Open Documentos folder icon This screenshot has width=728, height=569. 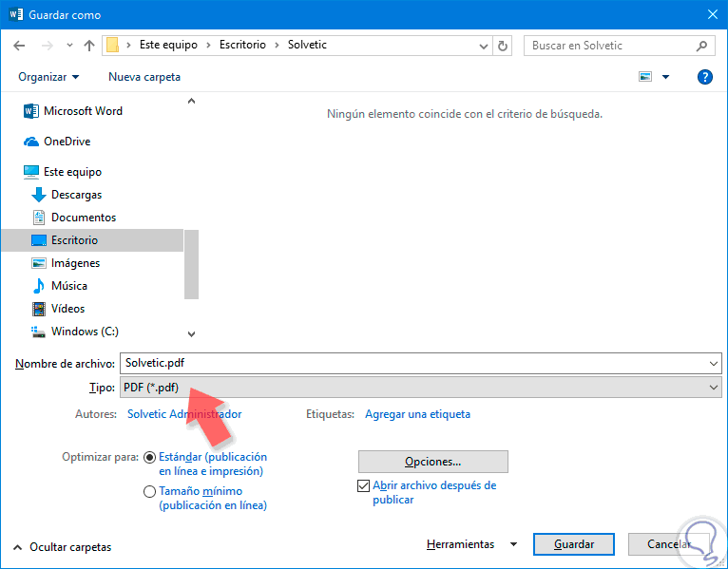[x=39, y=218]
